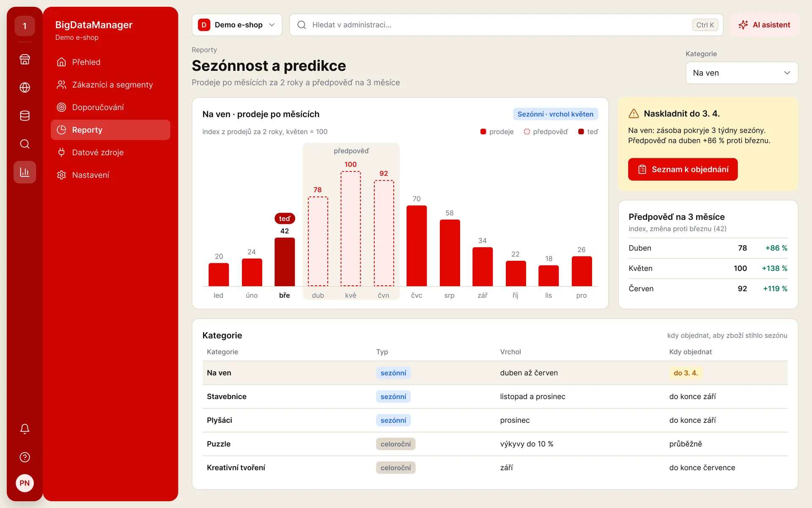
Task: Click the help question mark icon
Action: click(25, 457)
